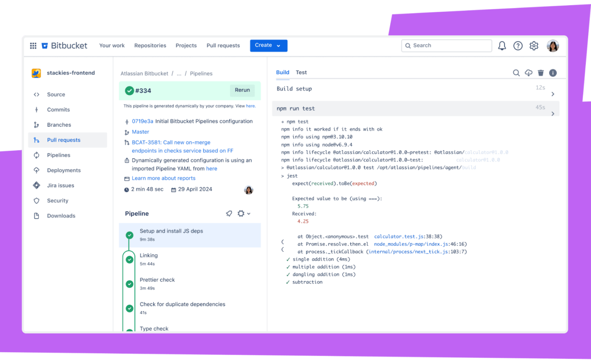Click the status check for Prettier check step
The height and width of the screenshot is (364, 591).
pos(130,284)
